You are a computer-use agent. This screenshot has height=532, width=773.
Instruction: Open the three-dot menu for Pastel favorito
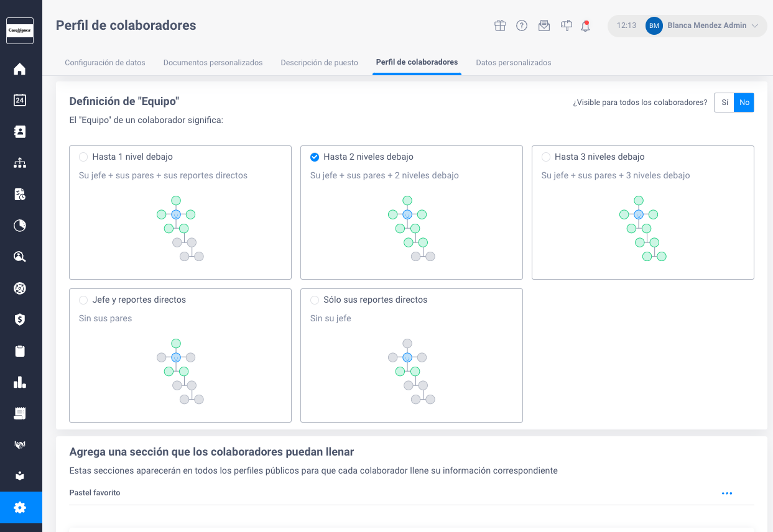(x=727, y=493)
